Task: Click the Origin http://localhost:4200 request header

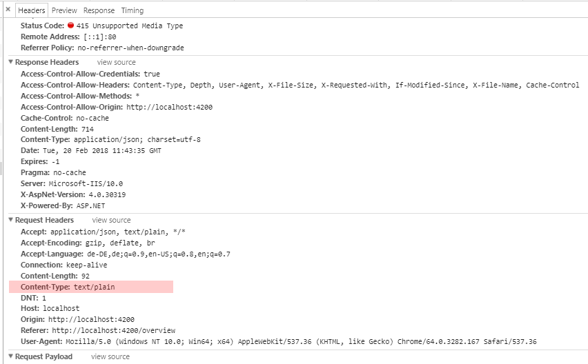Action: click(77, 320)
